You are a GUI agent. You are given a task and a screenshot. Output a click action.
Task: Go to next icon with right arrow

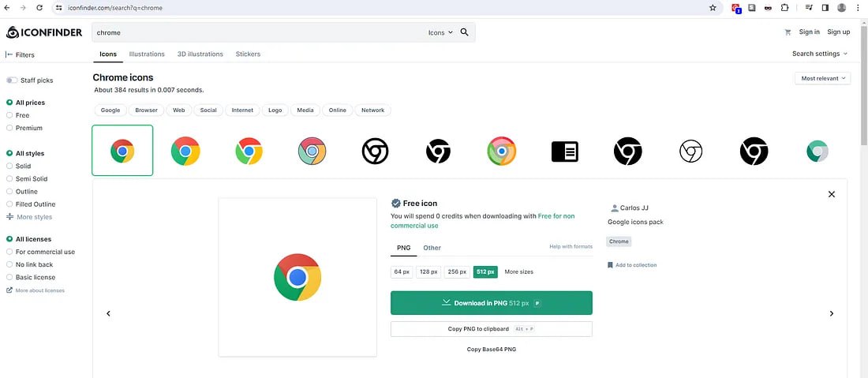click(x=831, y=313)
